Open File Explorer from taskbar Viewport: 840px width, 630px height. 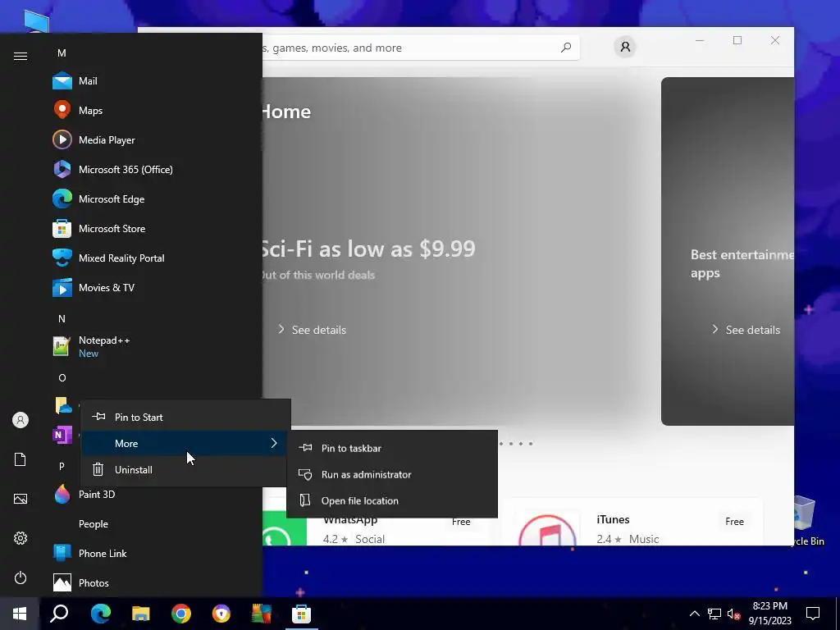[141, 614]
